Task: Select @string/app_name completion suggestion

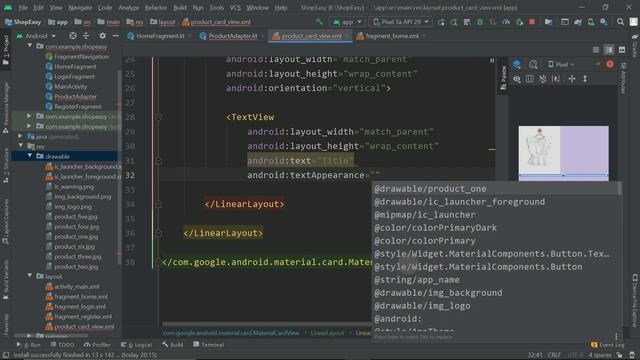Action: click(x=496, y=280)
